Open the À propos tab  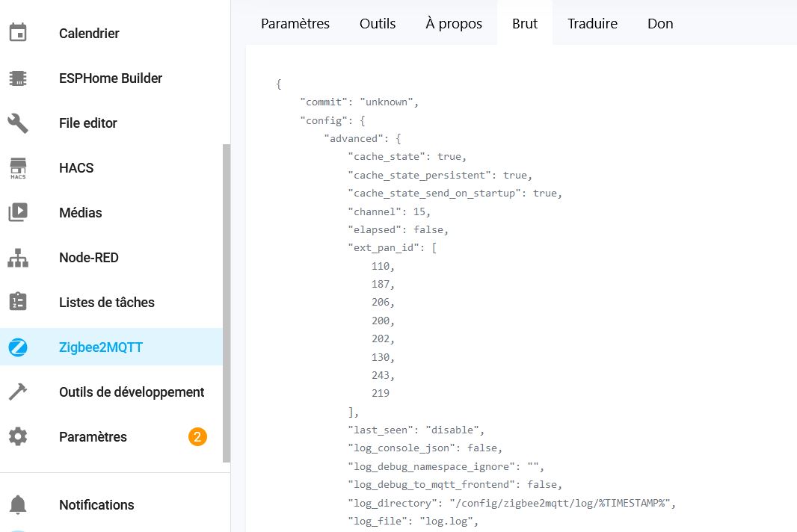(454, 23)
